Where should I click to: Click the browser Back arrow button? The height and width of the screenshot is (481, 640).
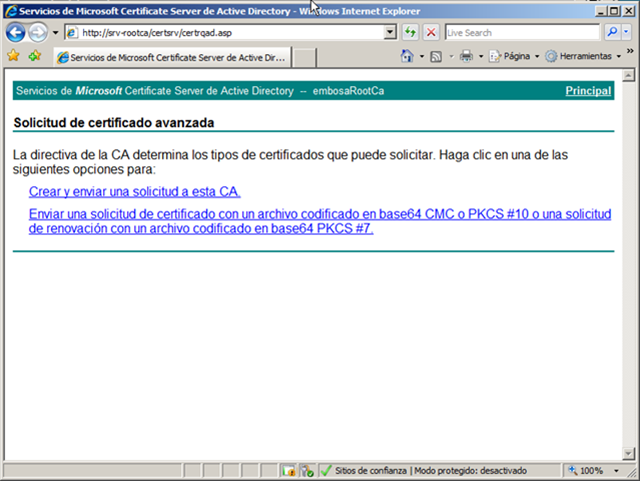[16, 33]
